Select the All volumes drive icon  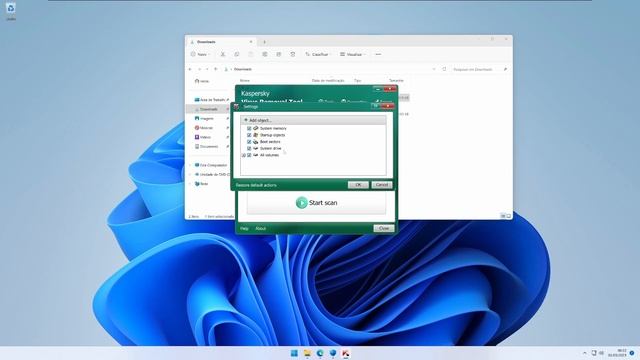tap(256, 155)
